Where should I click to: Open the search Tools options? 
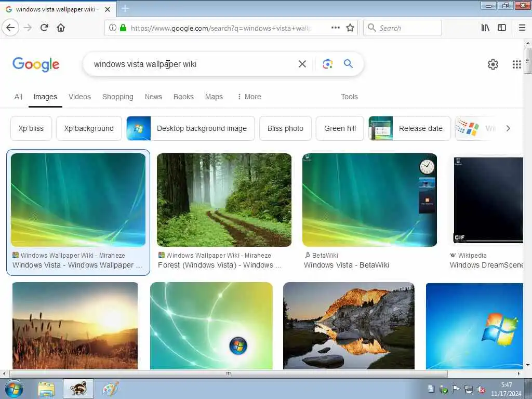point(349,97)
